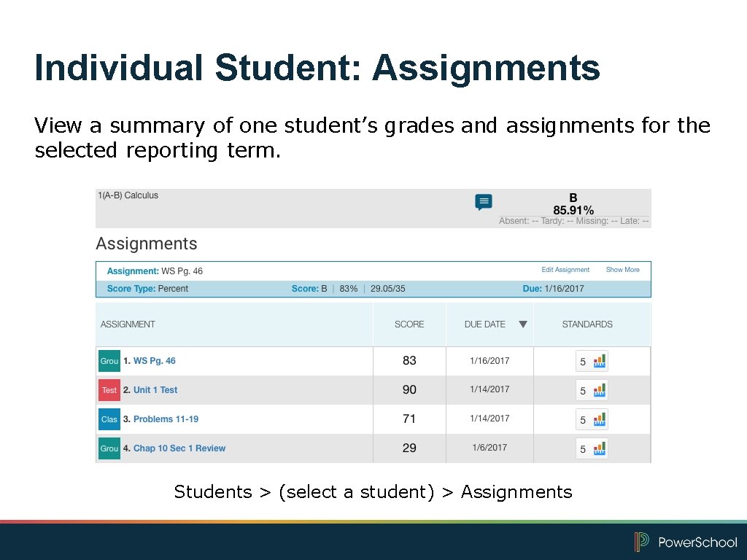Open the Problems 11-19 assignment link

(x=166, y=419)
